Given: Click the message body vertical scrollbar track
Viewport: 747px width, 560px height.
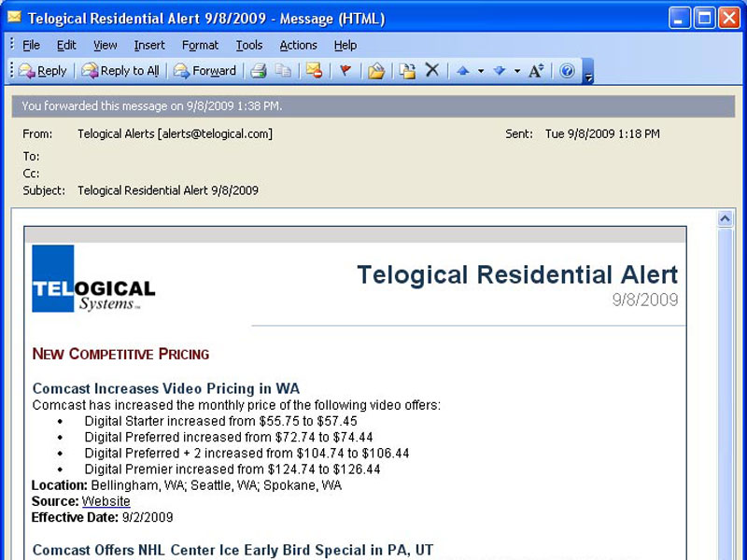Looking at the screenshot, I should pos(726,395).
